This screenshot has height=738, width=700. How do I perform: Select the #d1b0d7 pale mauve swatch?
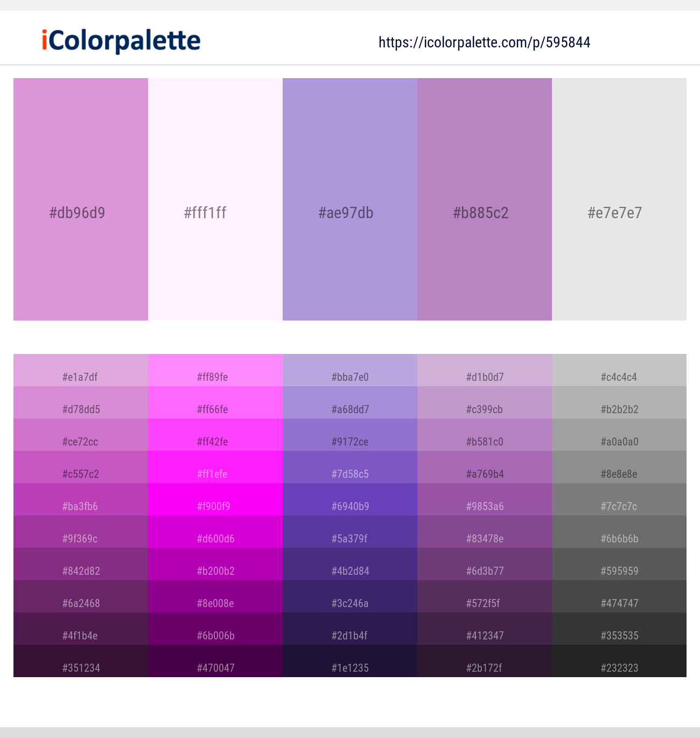tap(484, 377)
